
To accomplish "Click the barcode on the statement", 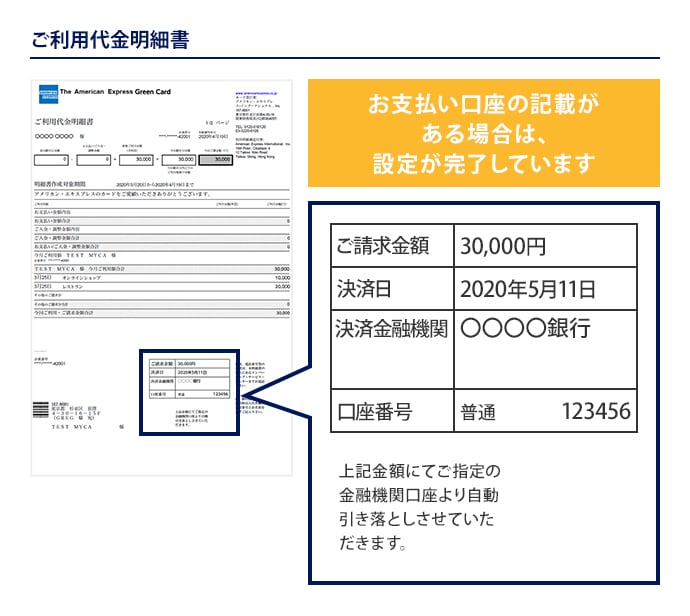I will [41, 409].
